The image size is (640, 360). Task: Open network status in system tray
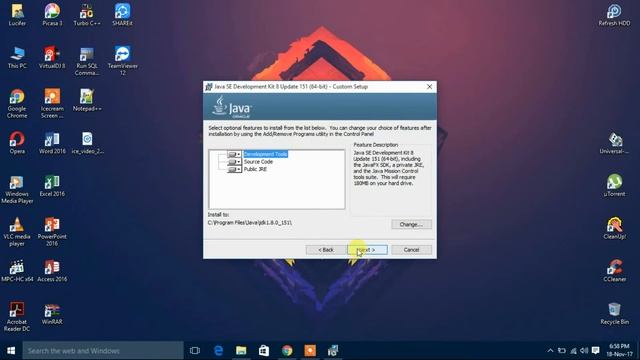coord(573,351)
